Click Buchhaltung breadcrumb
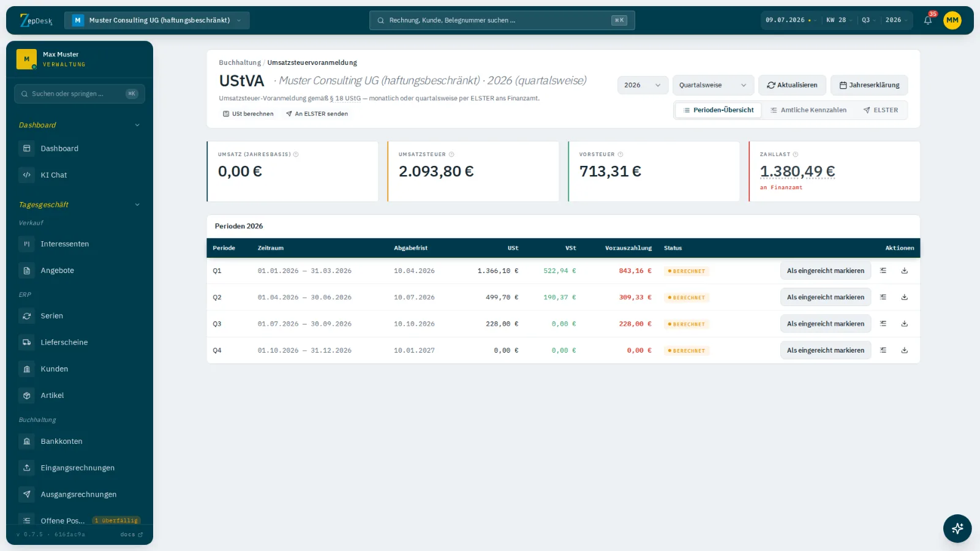 239,62
